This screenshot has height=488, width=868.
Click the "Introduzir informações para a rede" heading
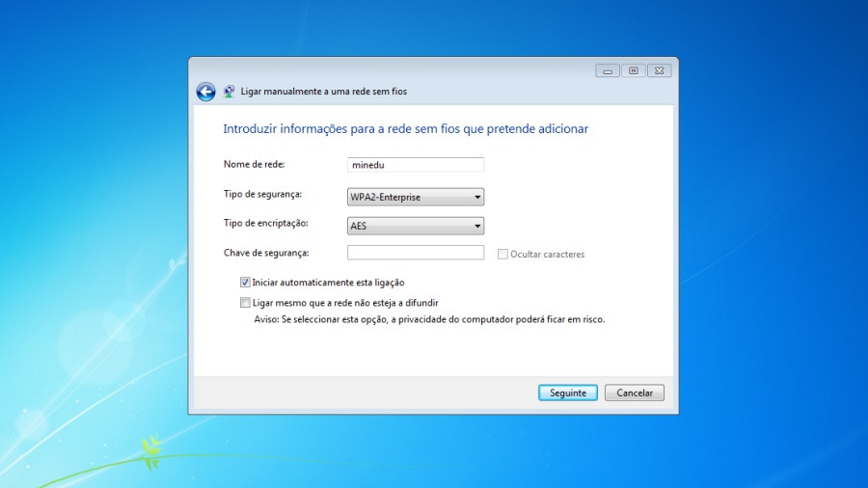[405, 128]
